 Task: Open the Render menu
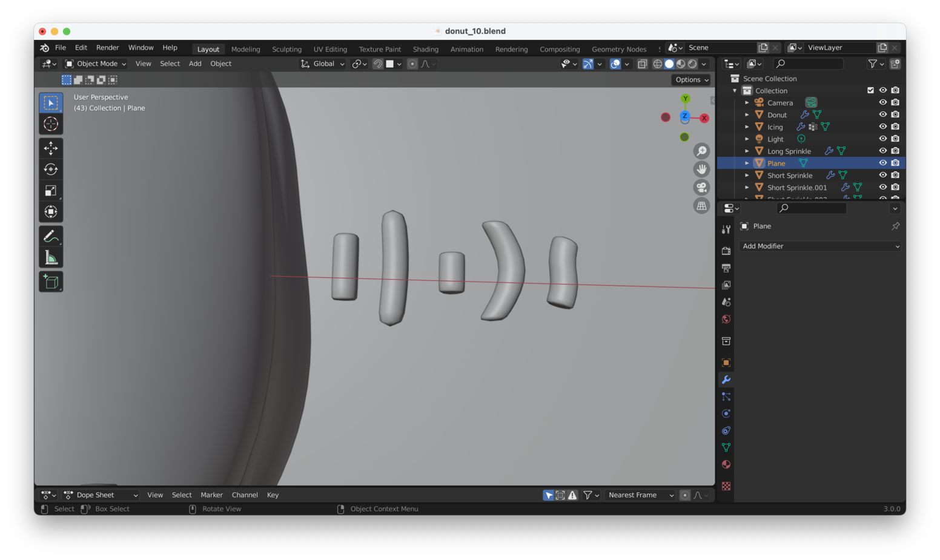pyautogui.click(x=107, y=48)
